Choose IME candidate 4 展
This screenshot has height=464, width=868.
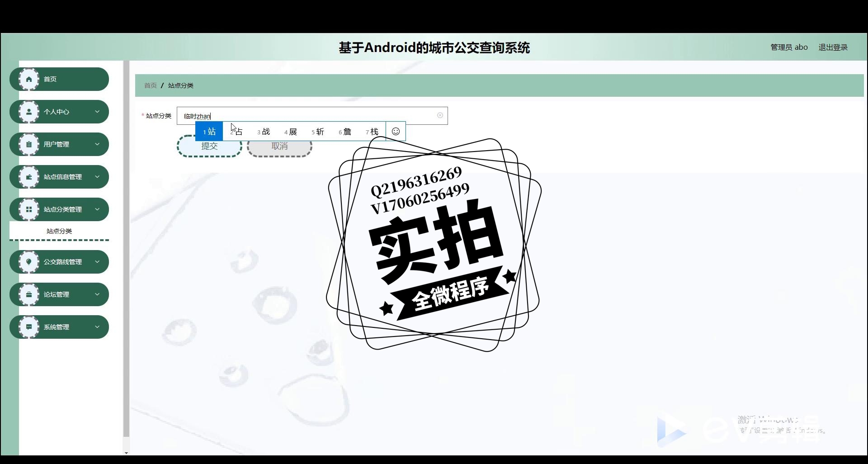click(x=291, y=132)
